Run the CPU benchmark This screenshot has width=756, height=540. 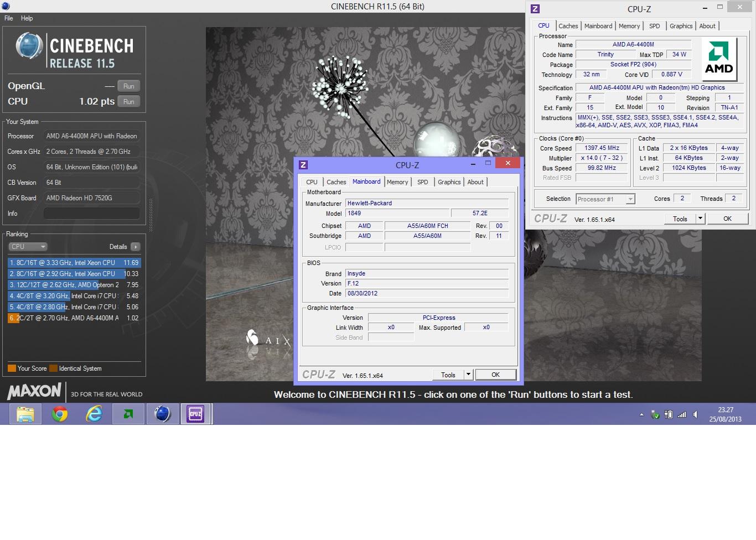[129, 101]
